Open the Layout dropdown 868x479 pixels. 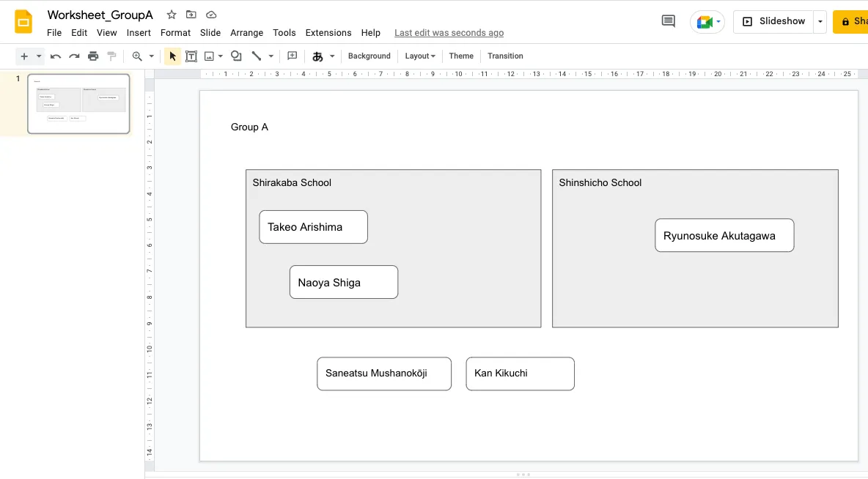click(x=420, y=56)
